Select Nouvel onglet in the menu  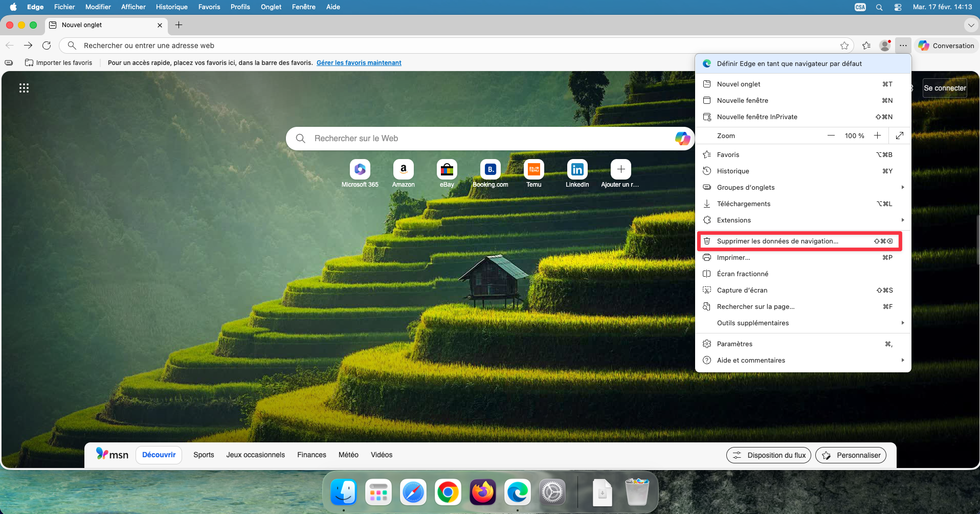click(x=804, y=84)
